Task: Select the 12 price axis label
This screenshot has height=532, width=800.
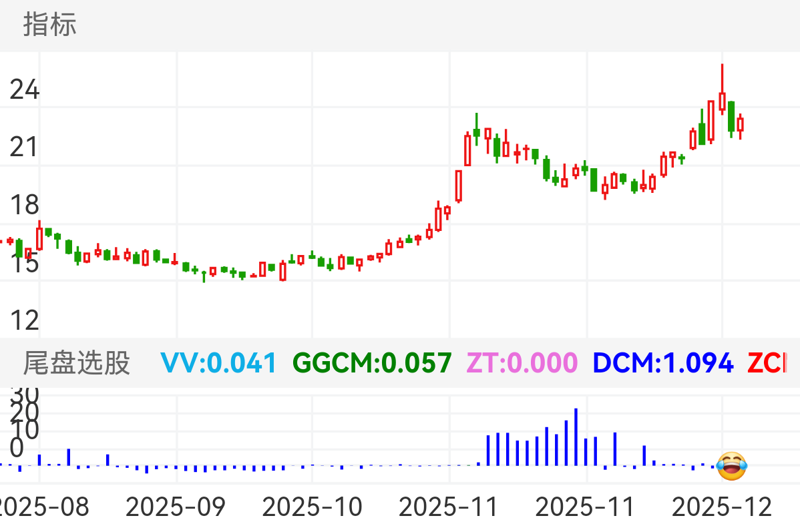Action: pos(25,321)
